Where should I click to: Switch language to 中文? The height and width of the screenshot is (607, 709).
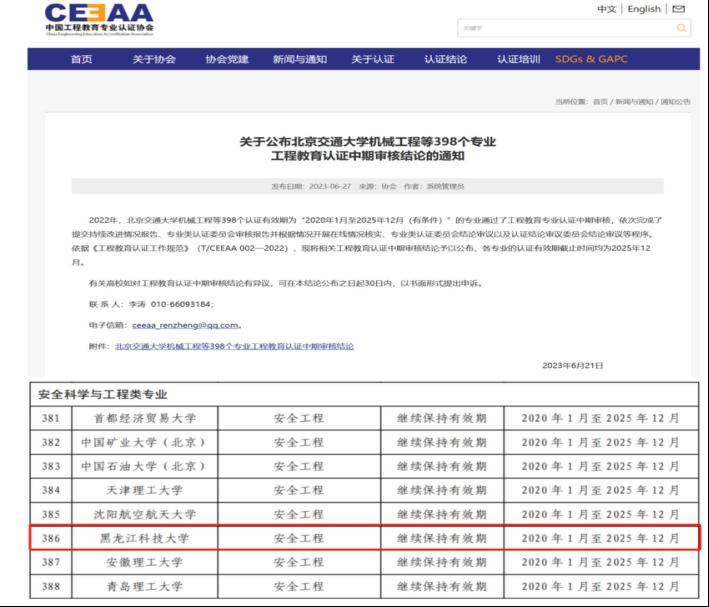click(x=606, y=9)
